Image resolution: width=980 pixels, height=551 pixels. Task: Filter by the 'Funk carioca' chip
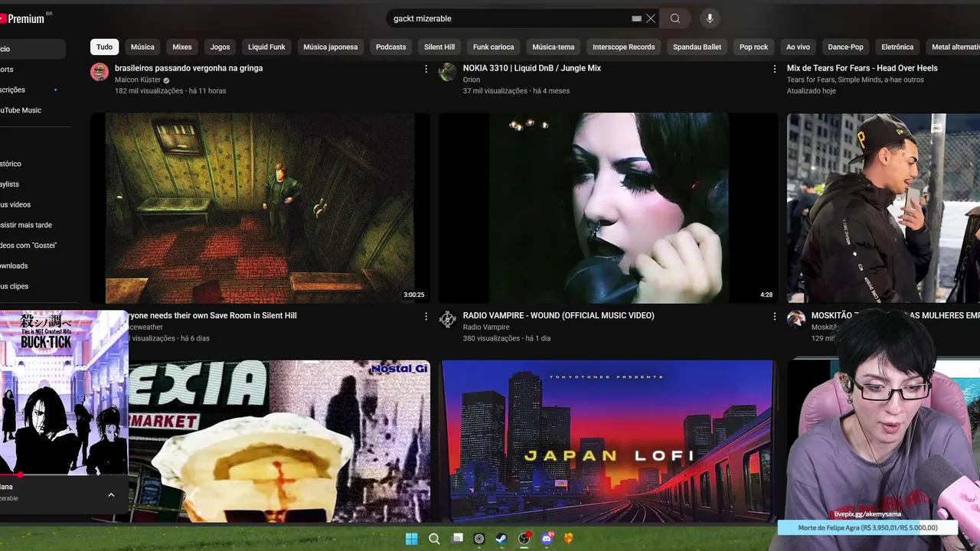(494, 47)
